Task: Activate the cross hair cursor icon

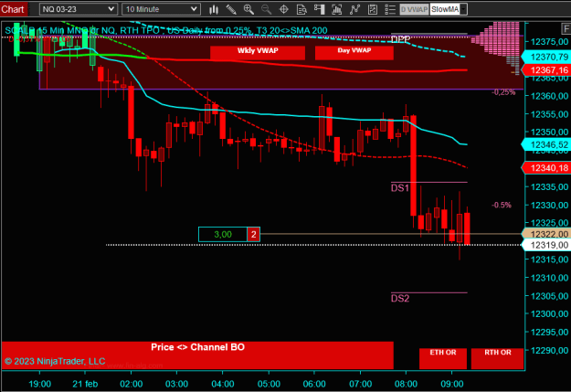Action: point(284,9)
